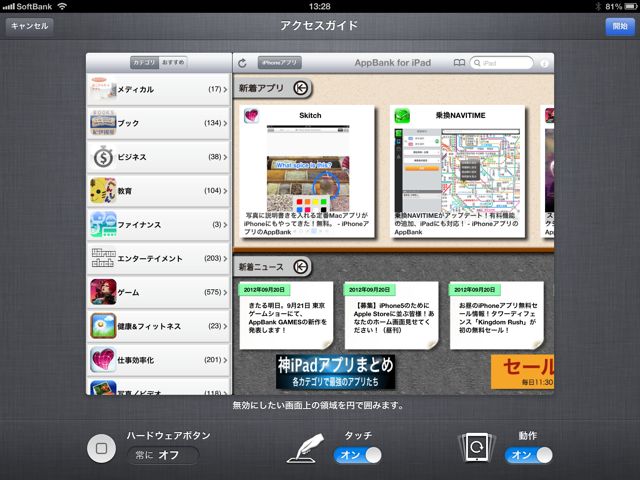Image resolution: width=640 pixels, height=480 pixels.
Task: Click the iPad search field
Action: (502, 63)
